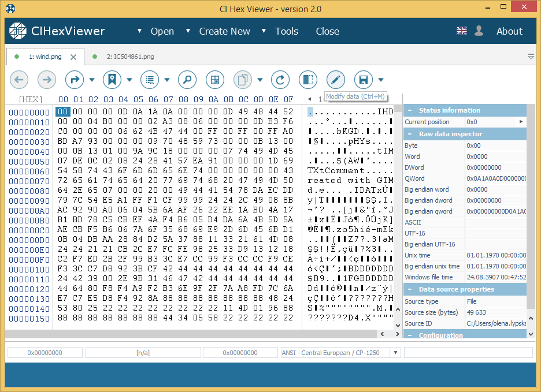Click side panel scroll down arrow
Viewport: 541px width, 392px height.
[x=531, y=334]
